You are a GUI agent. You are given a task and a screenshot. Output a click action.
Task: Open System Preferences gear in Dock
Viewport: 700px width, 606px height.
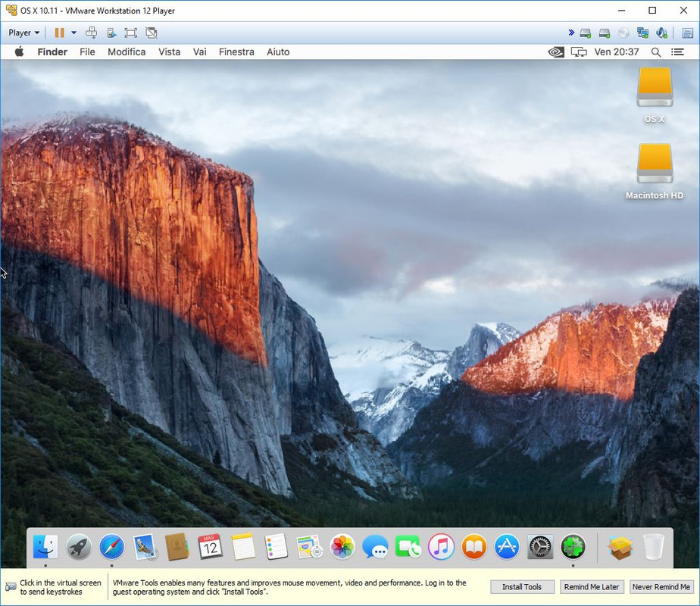click(x=540, y=546)
